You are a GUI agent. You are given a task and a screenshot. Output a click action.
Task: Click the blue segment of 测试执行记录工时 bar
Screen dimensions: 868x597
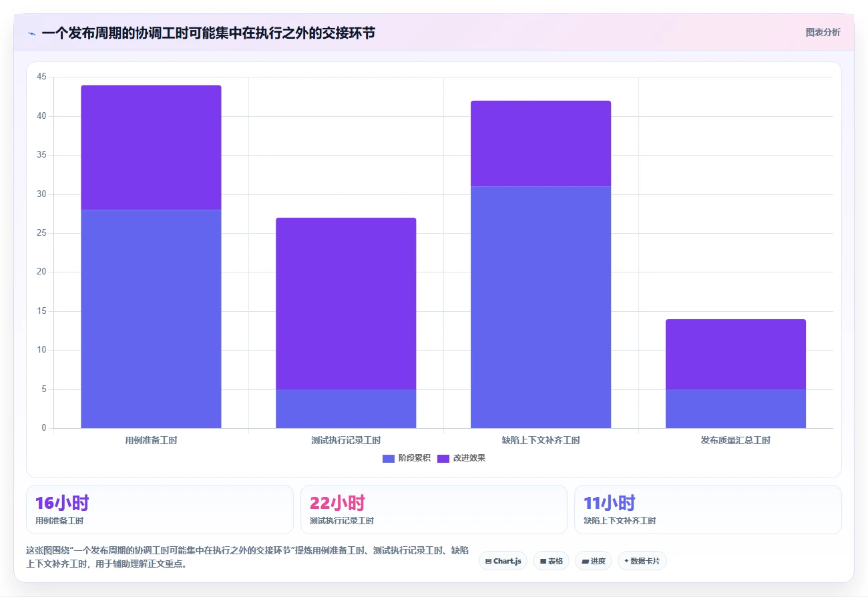pos(346,409)
